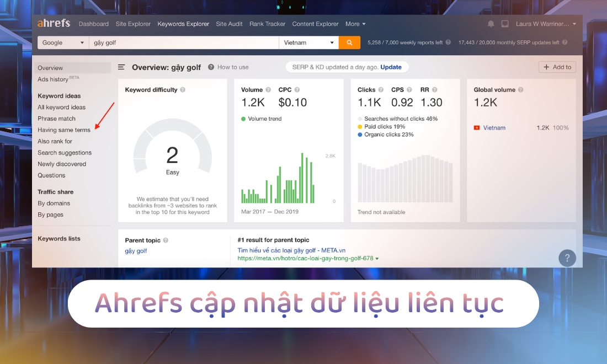Click the notification bell icon
Screen dimensions: 607x364
(491, 24)
